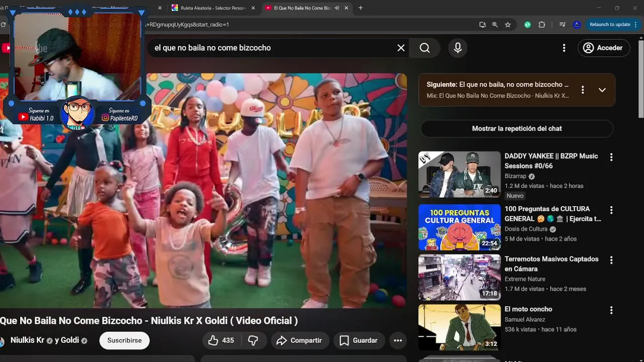This screenshot has width=644, height=362.
Task: Open the 100 Preguntas Cultura General thumbnail
Action: [459, 227]
